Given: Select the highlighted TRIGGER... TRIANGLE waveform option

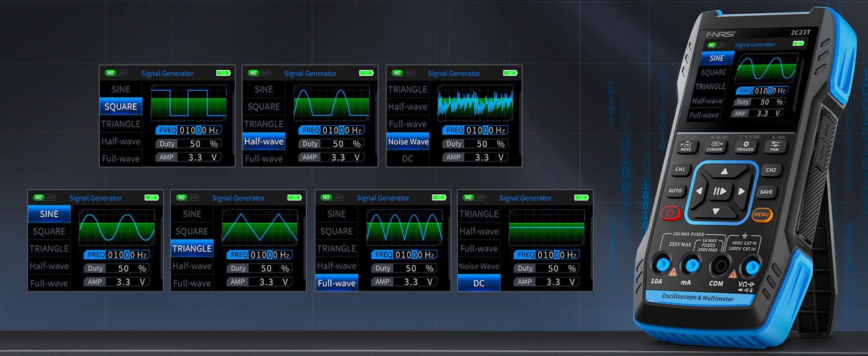Looking at the screenshot, I should [192, 248].
